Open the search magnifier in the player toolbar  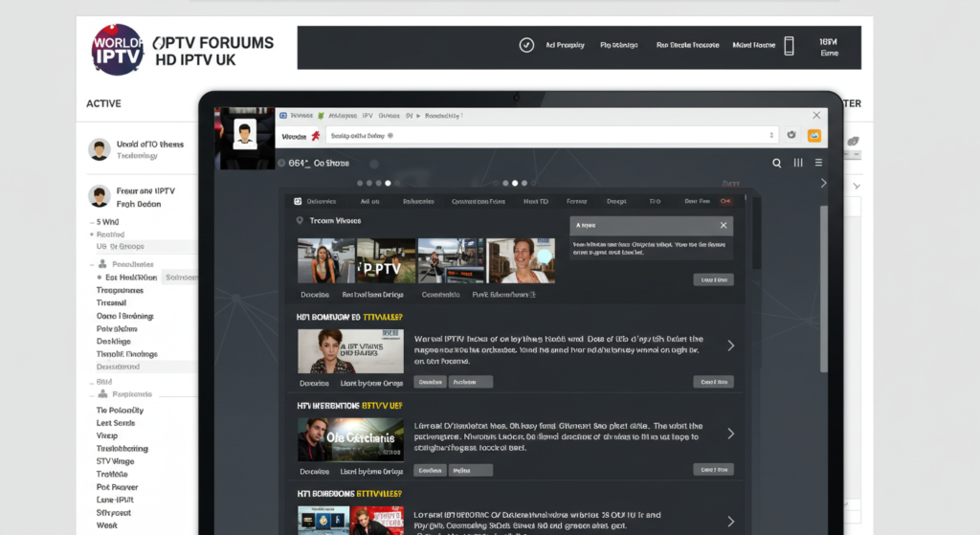[x=776, y=163]
